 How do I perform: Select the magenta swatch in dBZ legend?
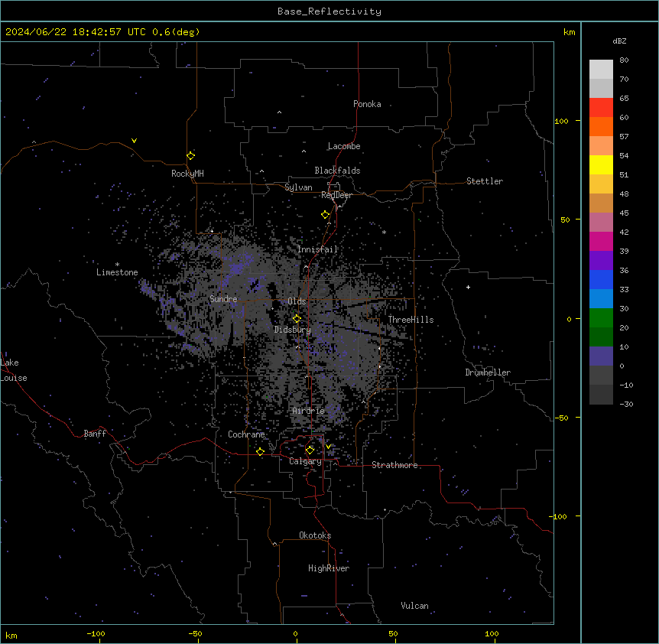click(601, 241)
